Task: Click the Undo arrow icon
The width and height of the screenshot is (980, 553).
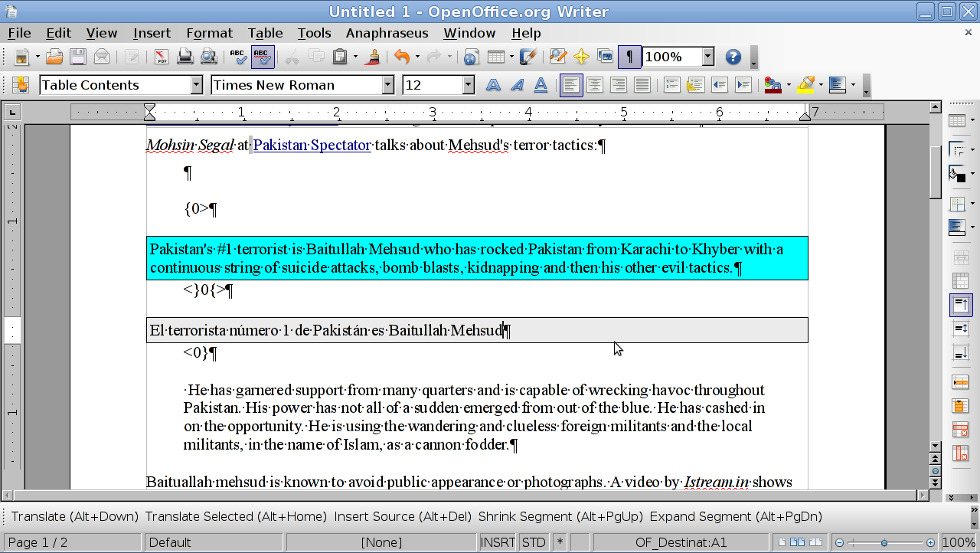Action: pos(401,57)
